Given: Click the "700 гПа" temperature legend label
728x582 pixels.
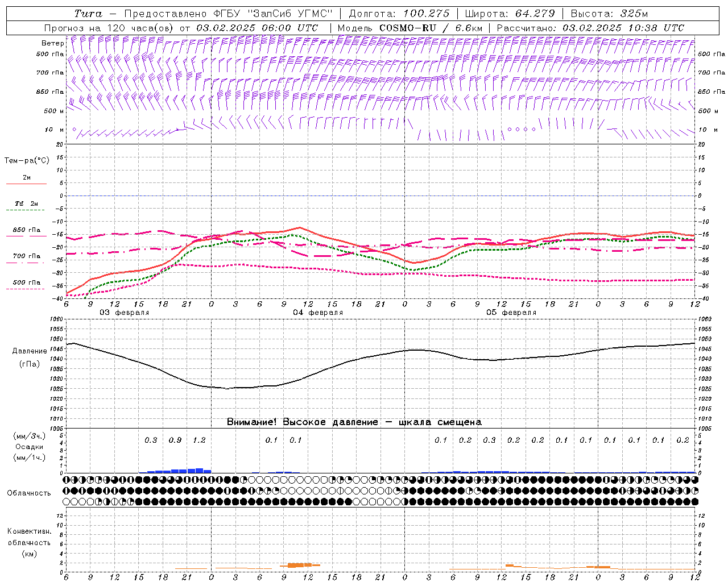Looking at the screenshot, I should (27, 256).
